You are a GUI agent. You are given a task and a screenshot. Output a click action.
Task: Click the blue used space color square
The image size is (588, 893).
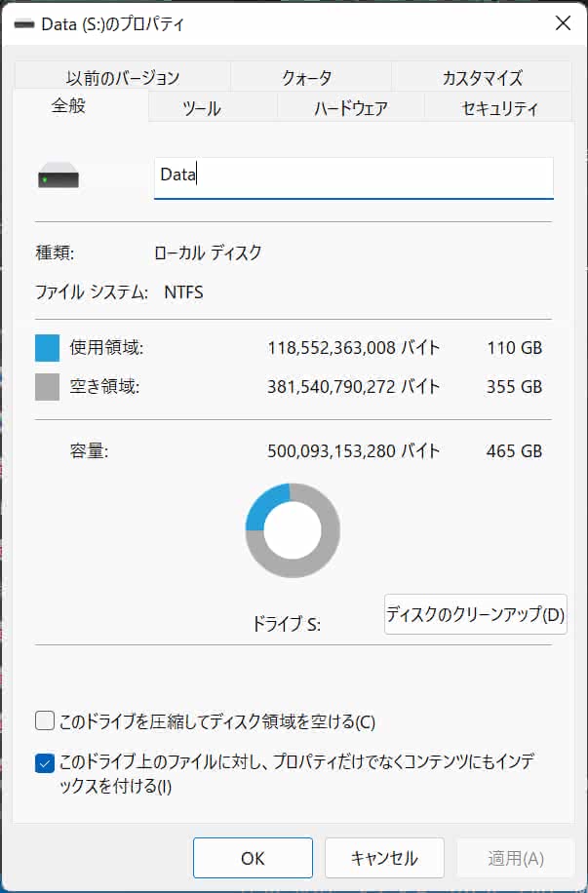pos(48,348)
